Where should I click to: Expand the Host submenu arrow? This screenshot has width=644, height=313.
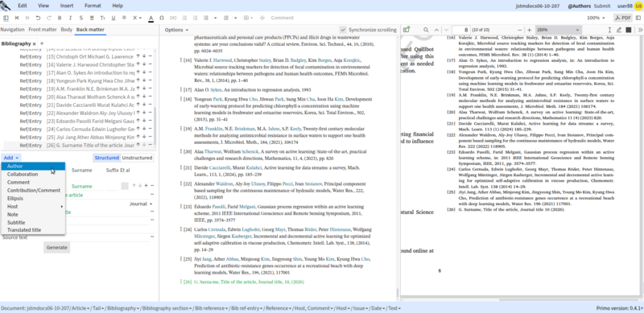pos(62,207)
